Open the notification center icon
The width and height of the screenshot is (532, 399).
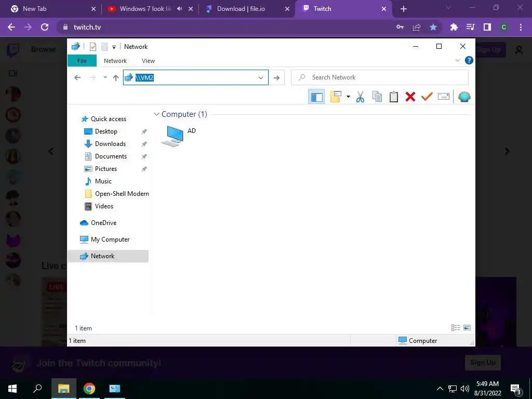pyautogui.click(x=516, y=389)
